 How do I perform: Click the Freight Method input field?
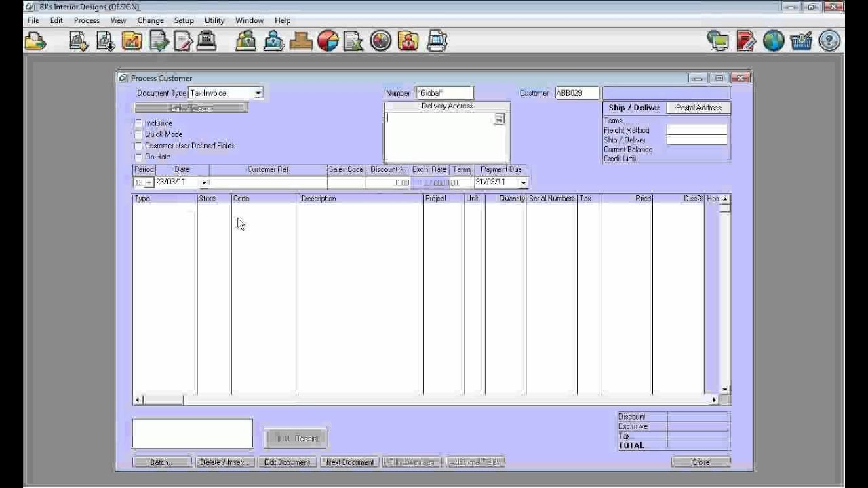click(x=697, y=129)
